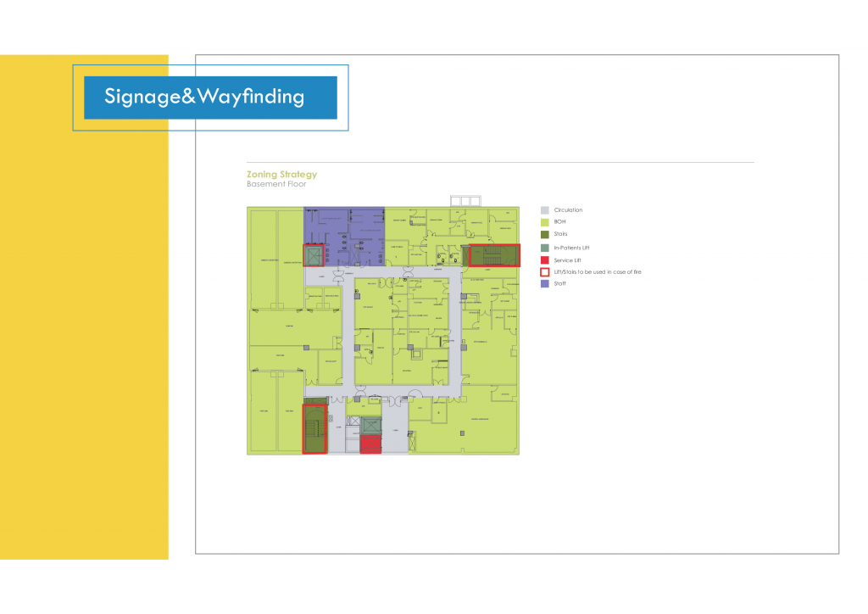Click the red-outlined staircase at top-right of plan
The width and height of the screenshot is (868, 614).
click(x=494, y=255)
